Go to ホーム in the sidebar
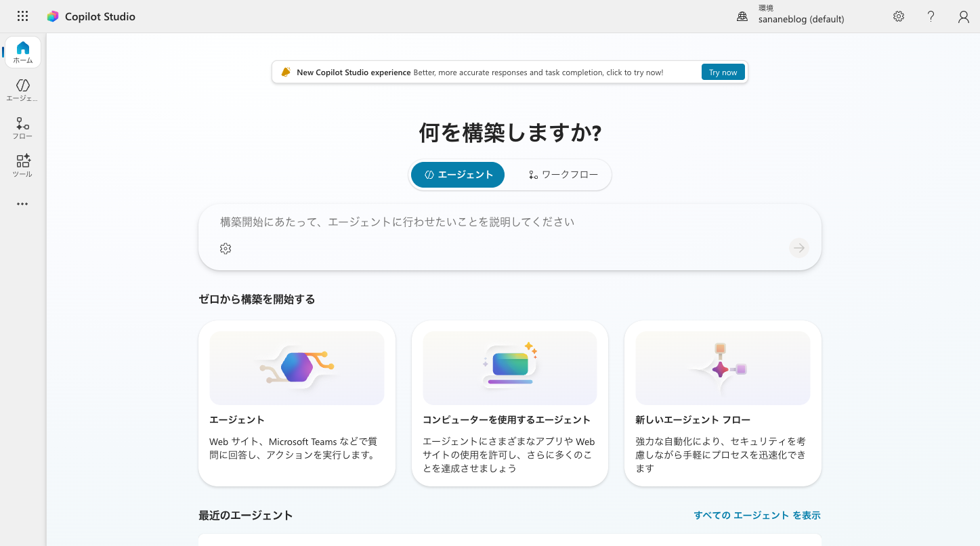 coord(23,52)
